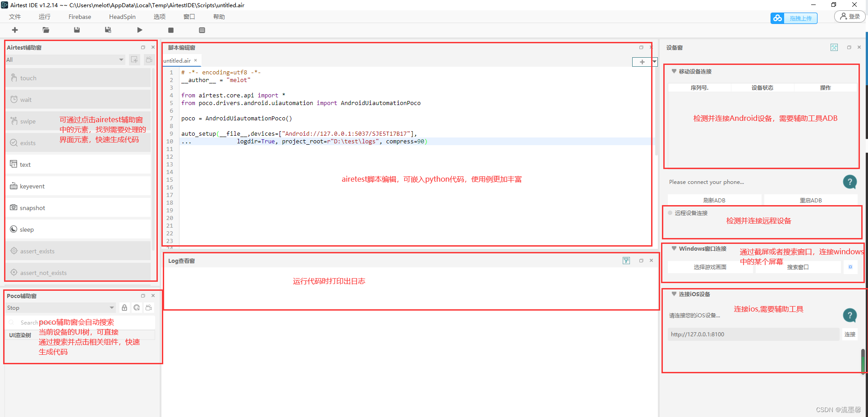
Task: Insert a keyevent command
Action: coord(78,186)
